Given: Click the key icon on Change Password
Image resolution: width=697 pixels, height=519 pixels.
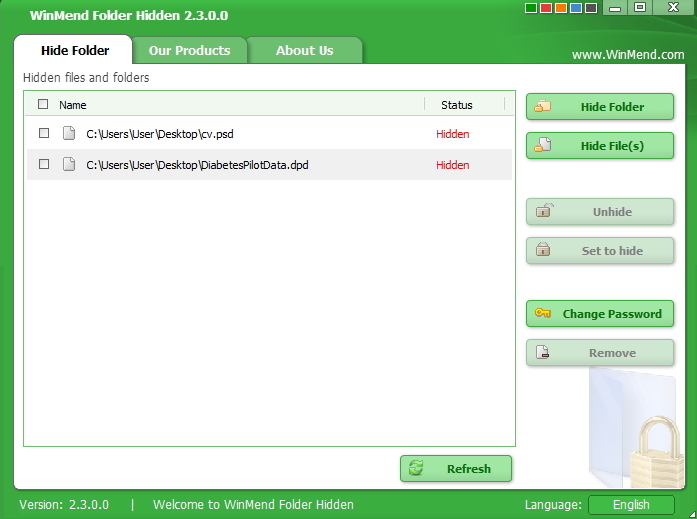Looking at the screenshot, I should (543, 313).
